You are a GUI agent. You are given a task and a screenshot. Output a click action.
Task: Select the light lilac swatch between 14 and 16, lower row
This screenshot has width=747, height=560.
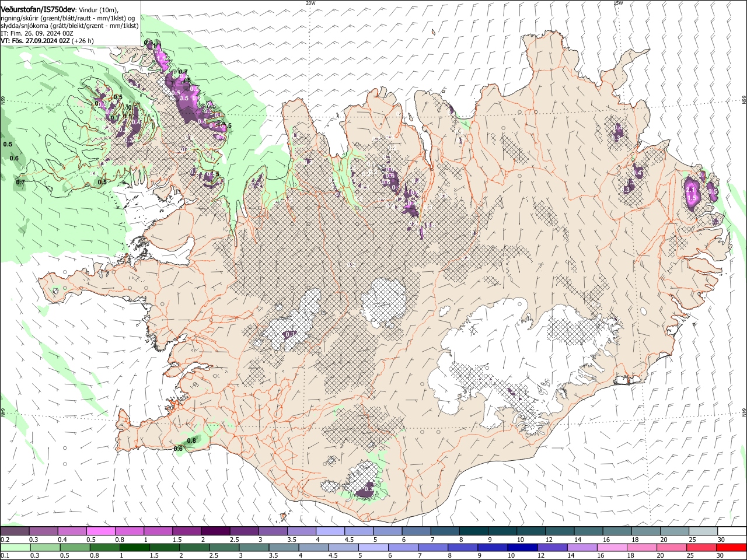[581, 547]
